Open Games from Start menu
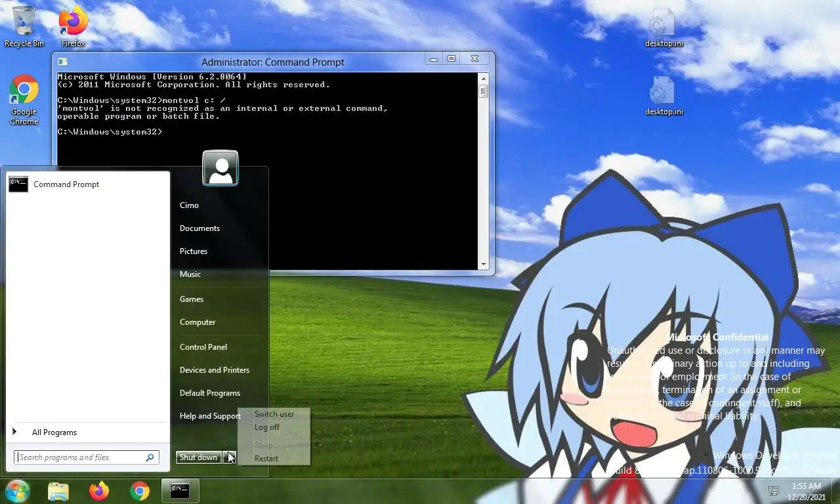This screenshot has height=504, width=840. (x=192, y=299)
